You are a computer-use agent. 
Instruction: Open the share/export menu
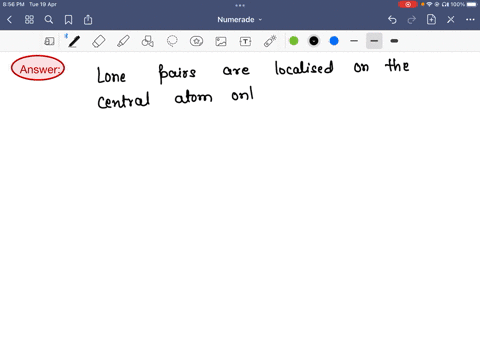click(88, 20)
